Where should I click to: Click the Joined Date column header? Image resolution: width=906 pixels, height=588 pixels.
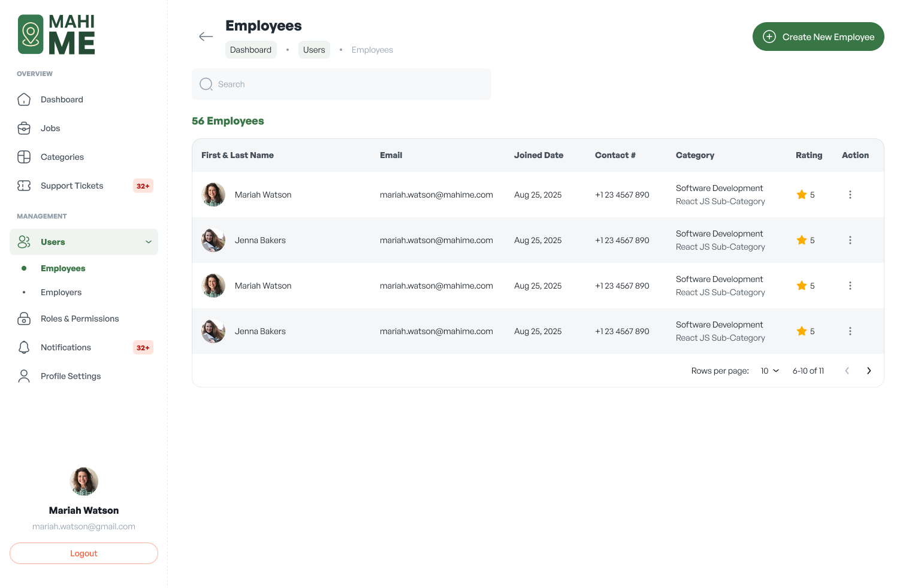tap(539, 155)
